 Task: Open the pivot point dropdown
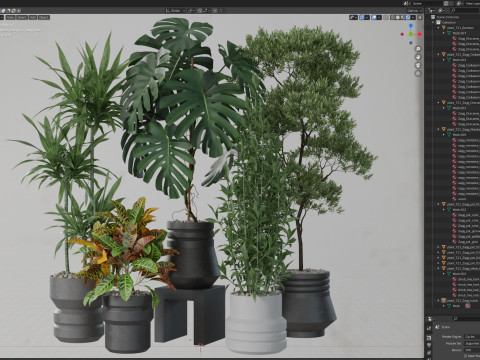[192, 11]
